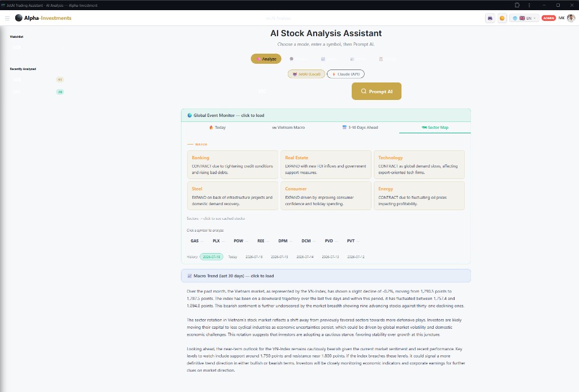Analyze the PLX symbol
The width and height of the screenshot is (579, 392).
click(218, 241)
